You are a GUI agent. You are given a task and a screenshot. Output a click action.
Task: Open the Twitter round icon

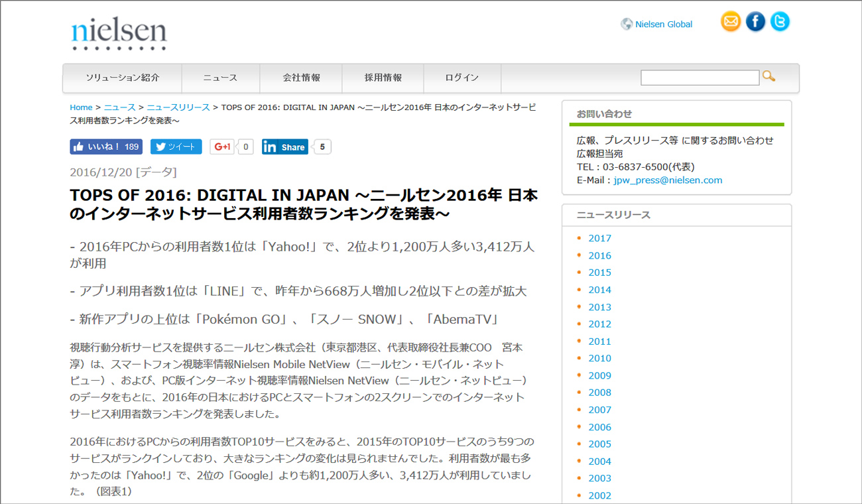tap(780, 22)
